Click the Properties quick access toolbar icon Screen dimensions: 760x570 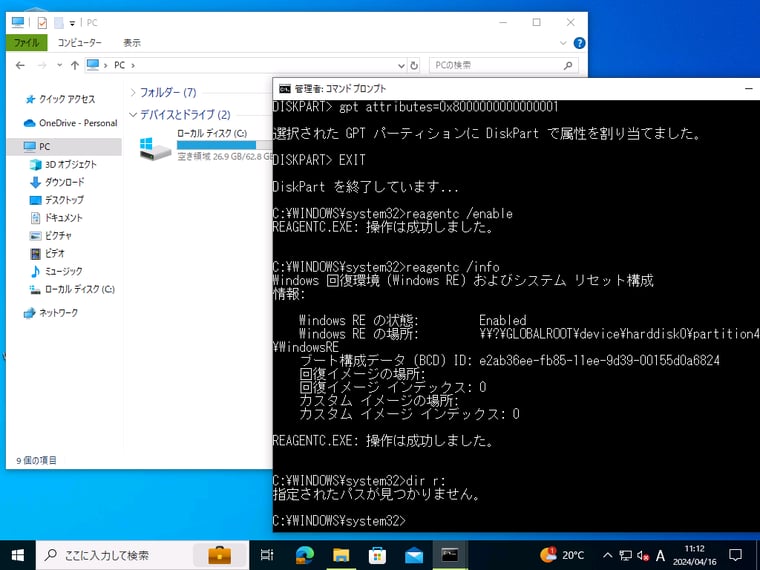[x=42, y=22]
